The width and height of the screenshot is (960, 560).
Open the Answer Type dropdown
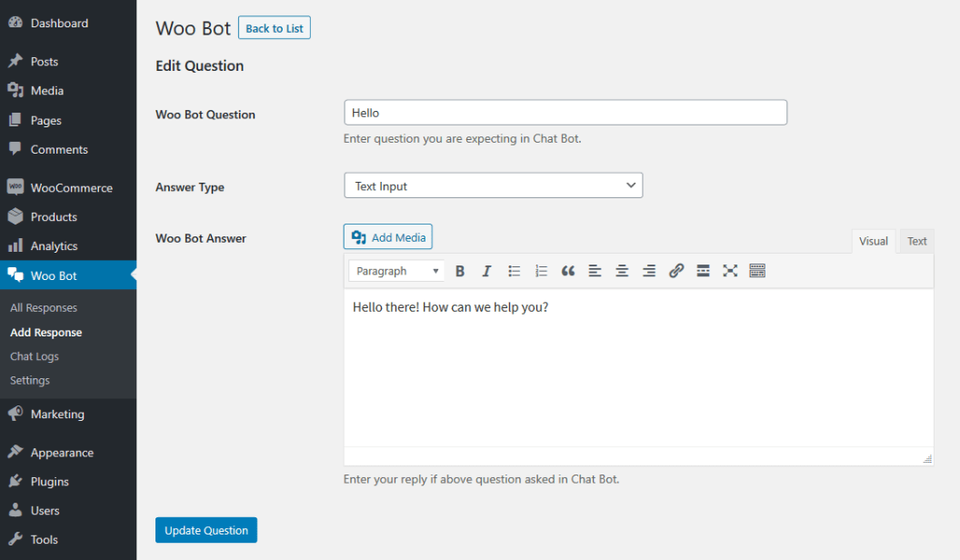coord(493,186)
